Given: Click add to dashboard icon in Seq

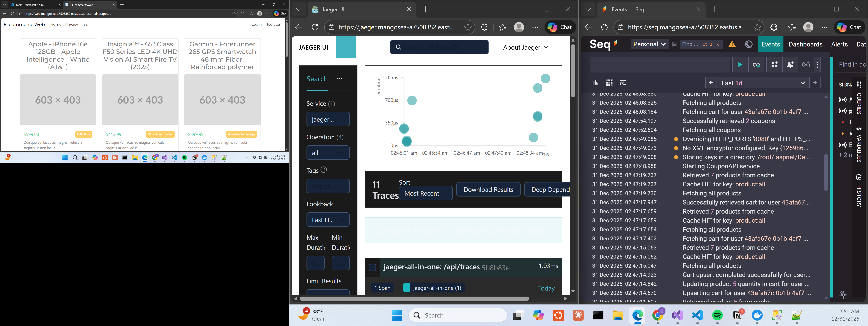Looking at the screenshot, I should [774, 65].
